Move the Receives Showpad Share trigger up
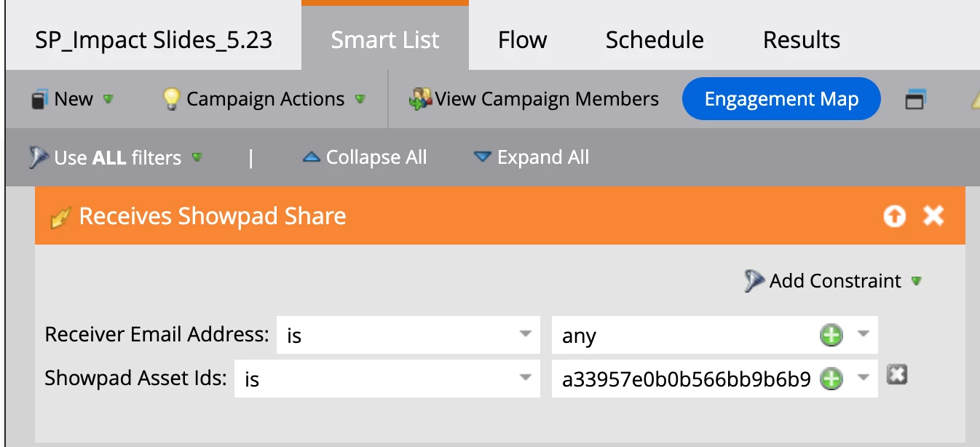980x447 pixels. (895, 216)
